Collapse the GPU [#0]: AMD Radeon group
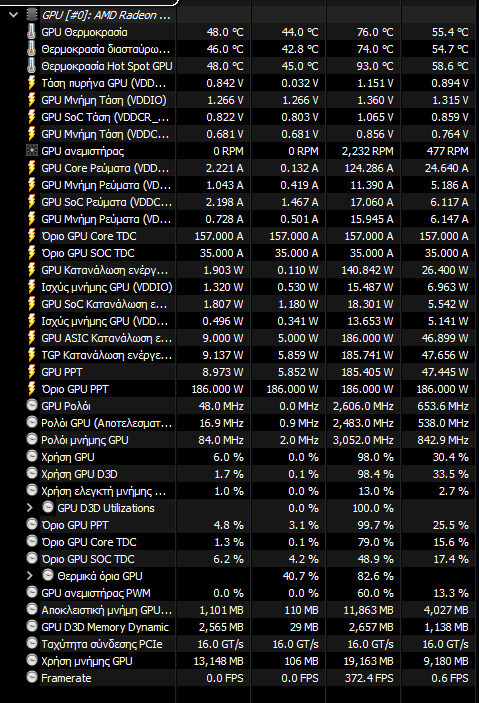The height and width of the screenshot is (703, 479). coord(13,15)
